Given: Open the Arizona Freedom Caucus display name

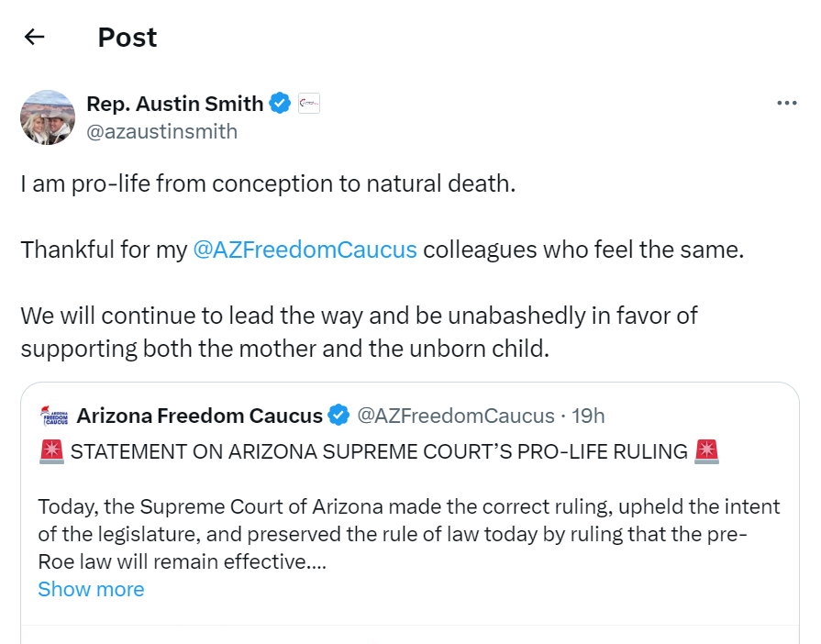Looking at the screenshot, I should 199,416.
